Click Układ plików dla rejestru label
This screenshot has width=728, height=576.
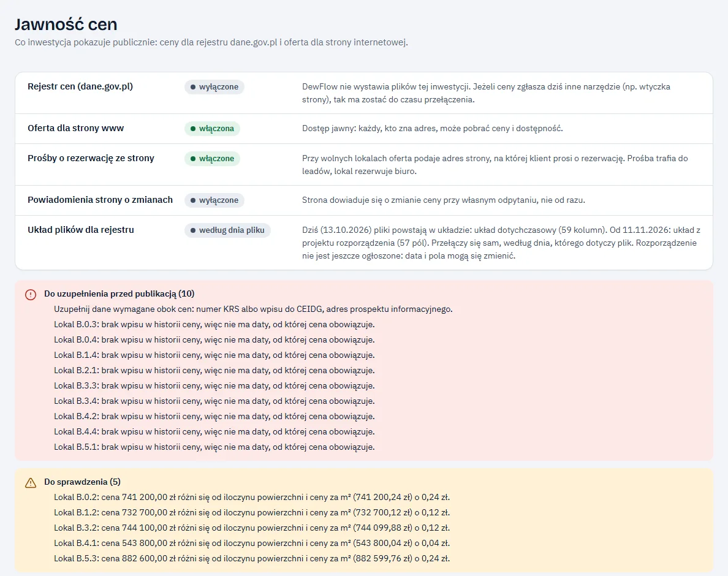[x=81, y=230]
